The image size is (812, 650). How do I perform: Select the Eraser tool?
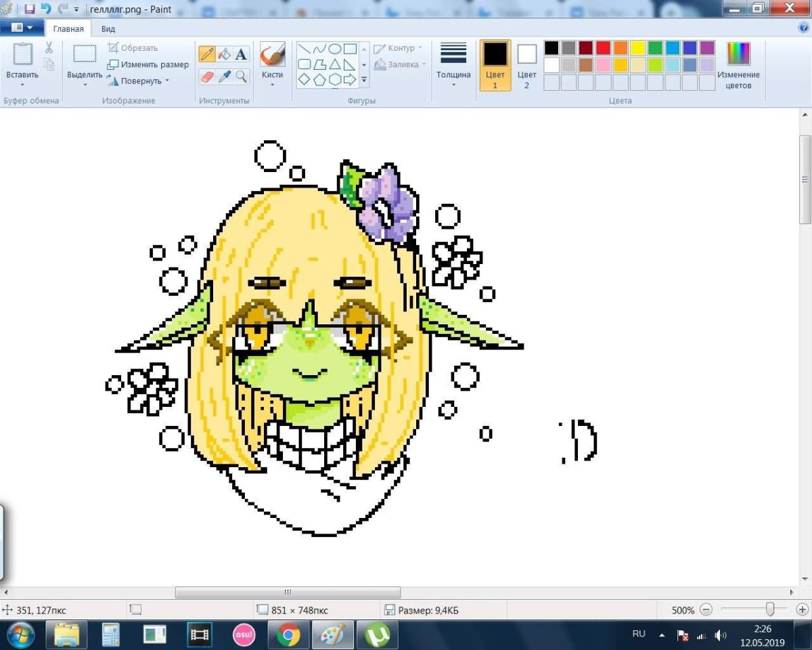[207, 76]
